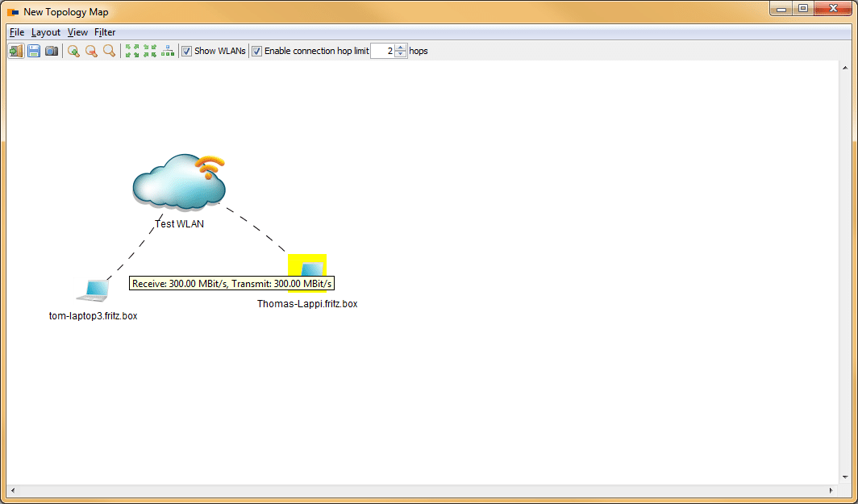Image resolution: width=858 pixels, height=504 pixels.
Task: Click the exit door icon in toolbar
Action: point(16,51)
